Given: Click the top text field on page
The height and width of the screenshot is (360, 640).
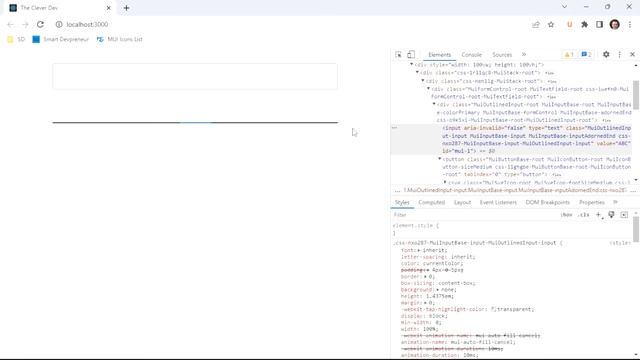Looking at the screenshot, I should coord(195,76).
